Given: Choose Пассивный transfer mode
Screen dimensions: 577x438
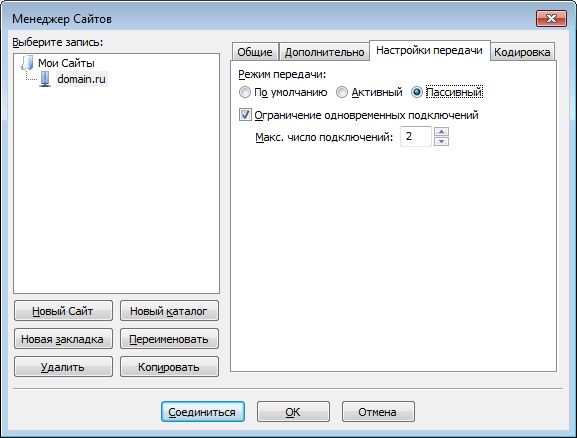Looking at the screenshot, I should click(x=417, y=92).
